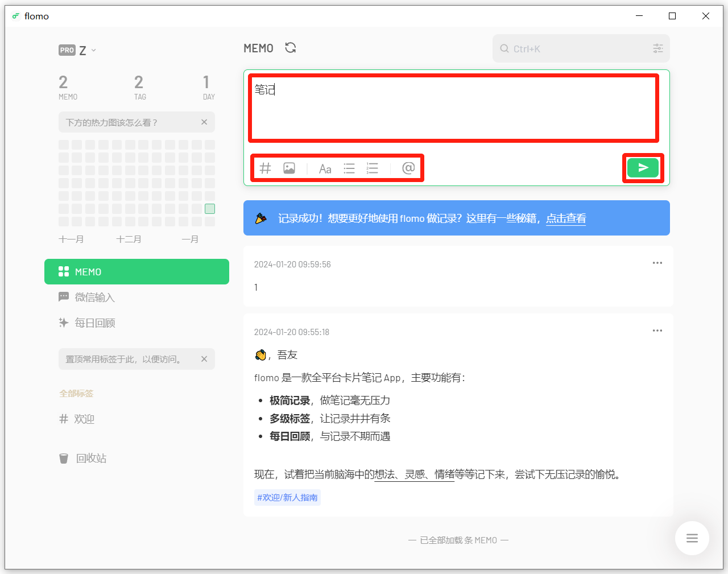Click the 下方的热力图该怎么看 hint text
Screen dimensions: 728x574
click(x=111, y=122)
